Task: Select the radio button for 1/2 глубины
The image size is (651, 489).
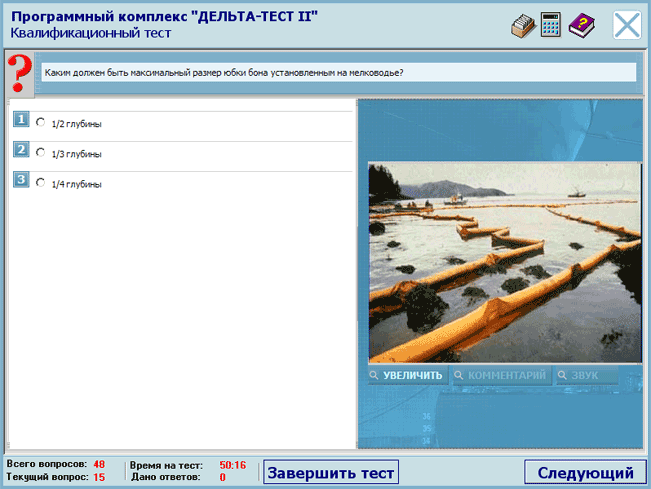Action: pyautogui.click(x=40, y=122)
